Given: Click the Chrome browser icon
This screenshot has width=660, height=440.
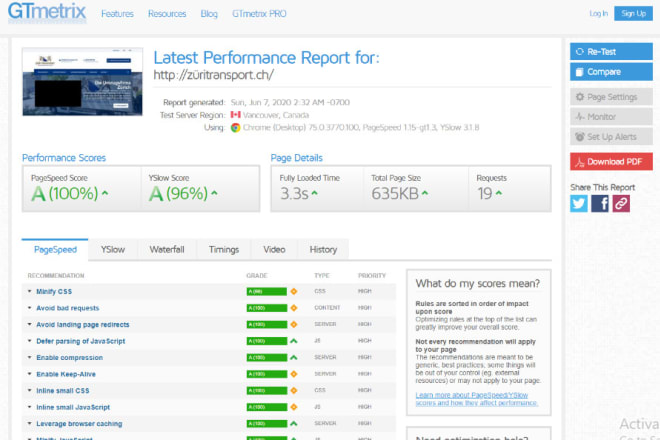Looking at the screenshot, I should point(235,128).
